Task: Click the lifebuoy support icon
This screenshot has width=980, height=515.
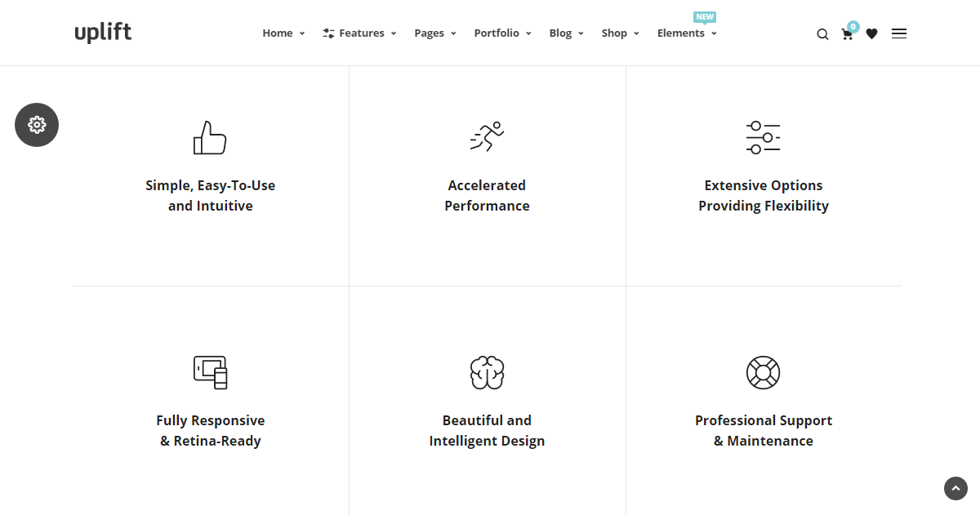Action: (763, 372)
